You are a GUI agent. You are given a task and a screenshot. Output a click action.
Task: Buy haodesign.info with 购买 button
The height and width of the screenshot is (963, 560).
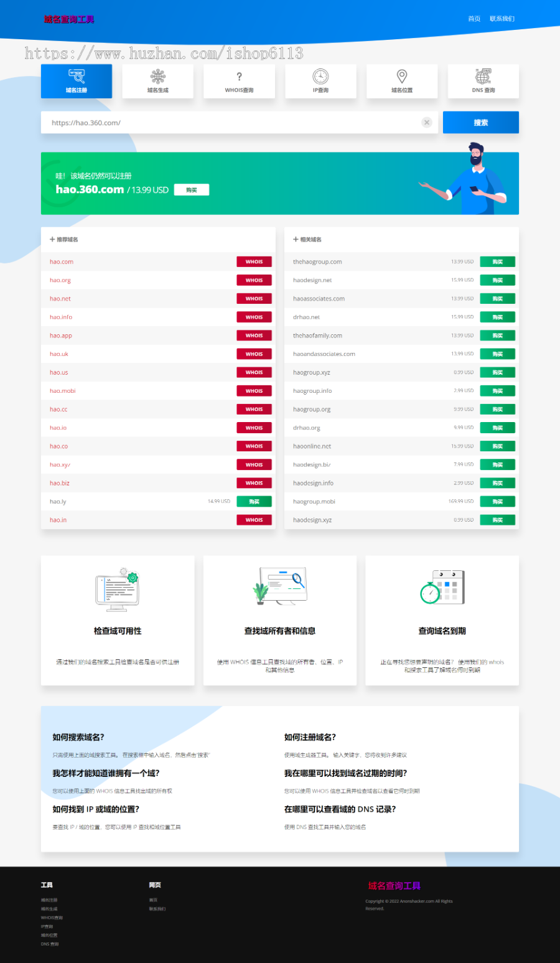click(x=497, y=483)
